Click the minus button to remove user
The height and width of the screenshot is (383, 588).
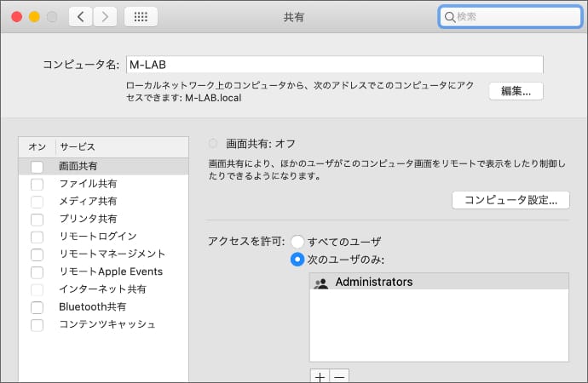338,376
